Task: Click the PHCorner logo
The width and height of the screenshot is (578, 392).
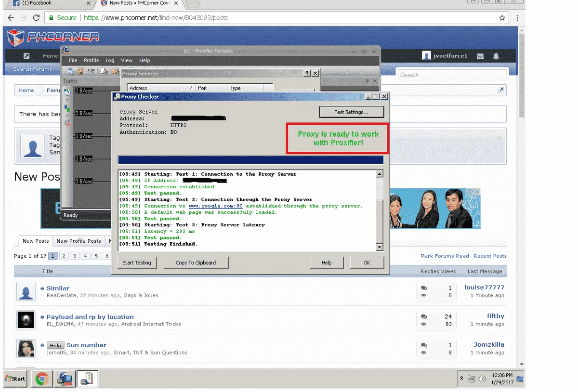Action: coord(54,37)
